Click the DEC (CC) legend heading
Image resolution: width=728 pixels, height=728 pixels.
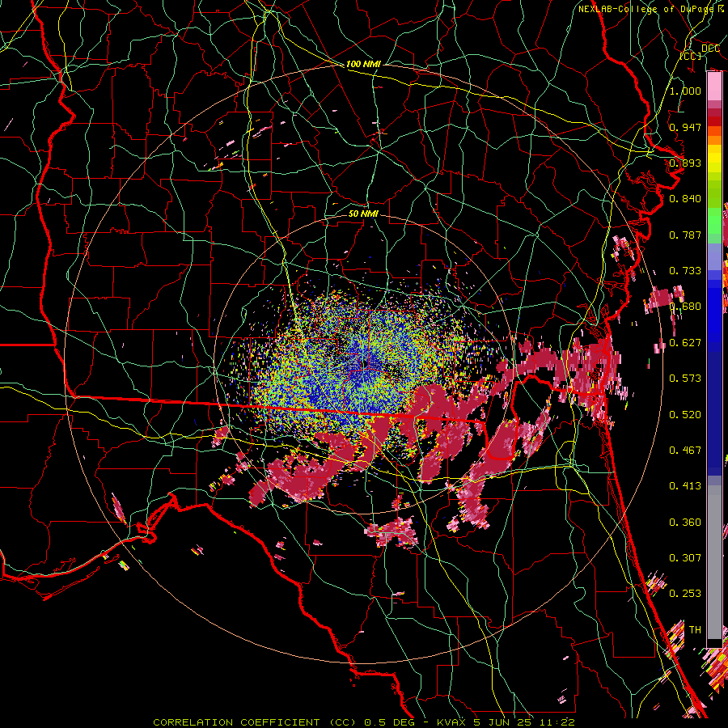click(x=699, y=52)
